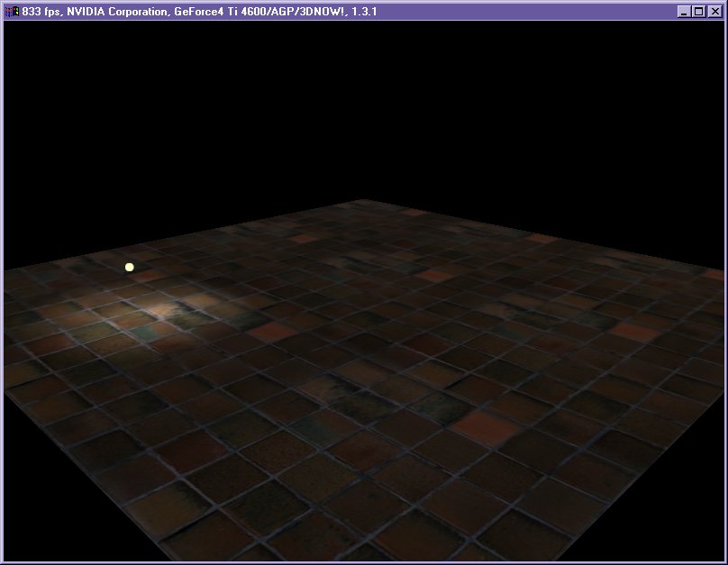Viewport: 728px width, 565px height.
Task: Click the glowing light sphere above the floor
Action: pyautogui.click(x=130, y=267)
